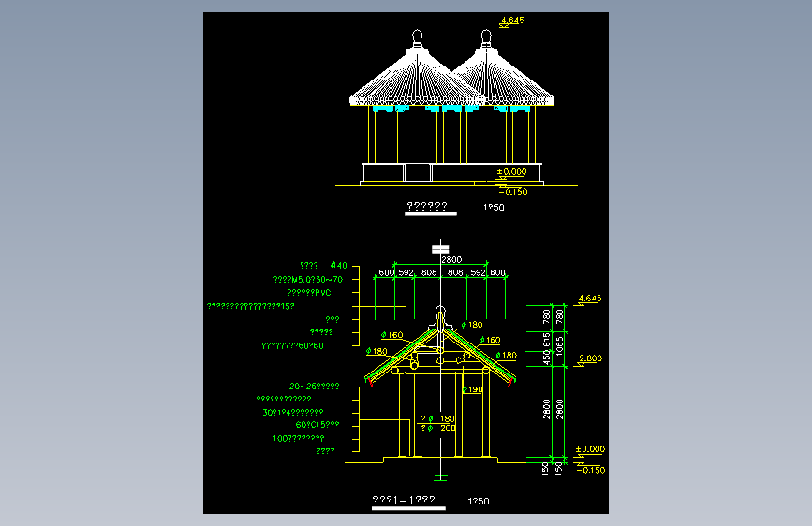
Task: Click the annotation starting with 100
Action: (298, 438)
